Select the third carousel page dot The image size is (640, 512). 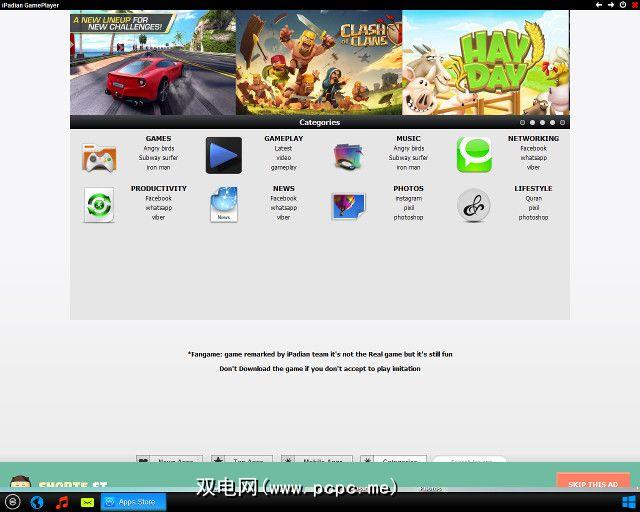542,122
